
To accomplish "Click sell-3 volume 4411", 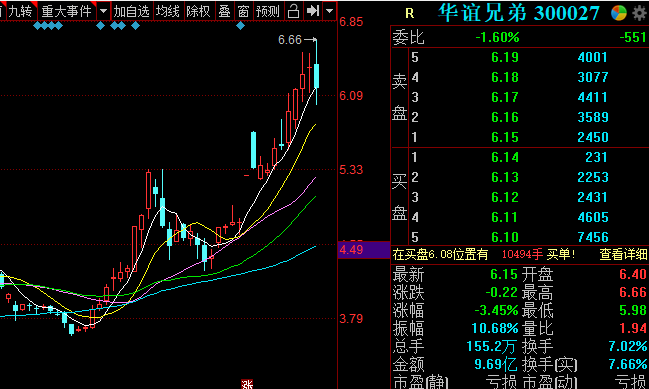I will coord(593,97).
